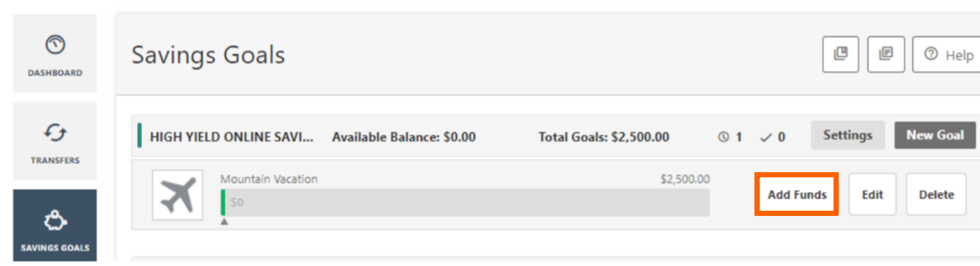This screenshot has height=266, width=980.
Task: Click the question mark Help icon
Action: click(x=931, y=54)
